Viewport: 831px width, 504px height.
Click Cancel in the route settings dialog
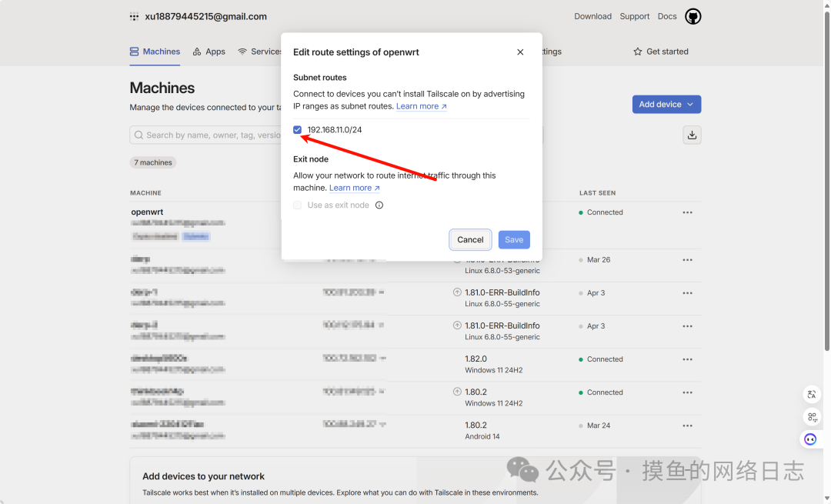470,239
